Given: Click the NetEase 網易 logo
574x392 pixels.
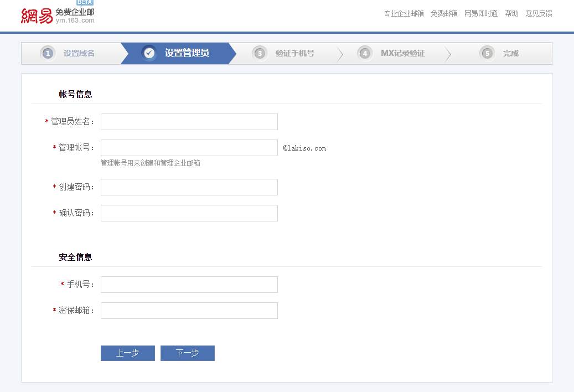Looking at the screenshot, I should coord(37,16).
